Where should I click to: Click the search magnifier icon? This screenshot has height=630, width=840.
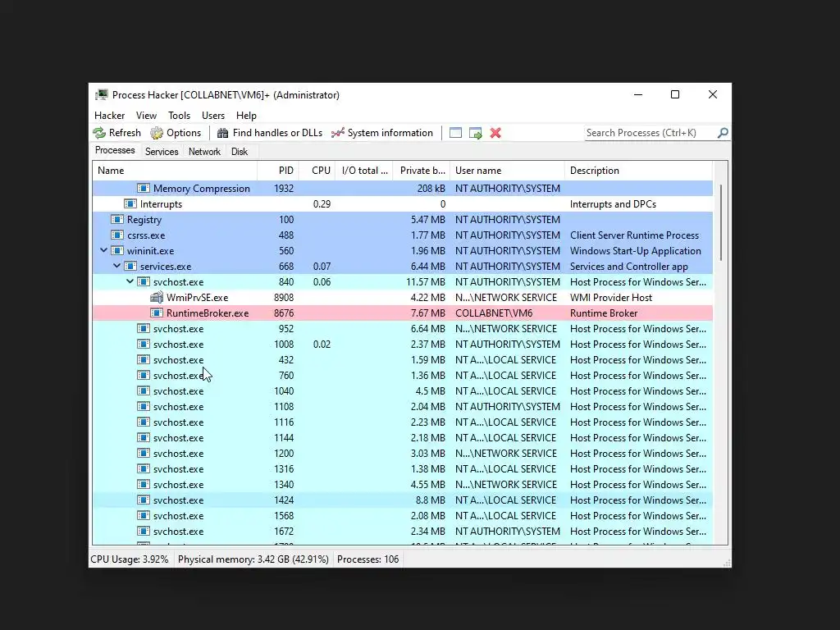[723, 133]
